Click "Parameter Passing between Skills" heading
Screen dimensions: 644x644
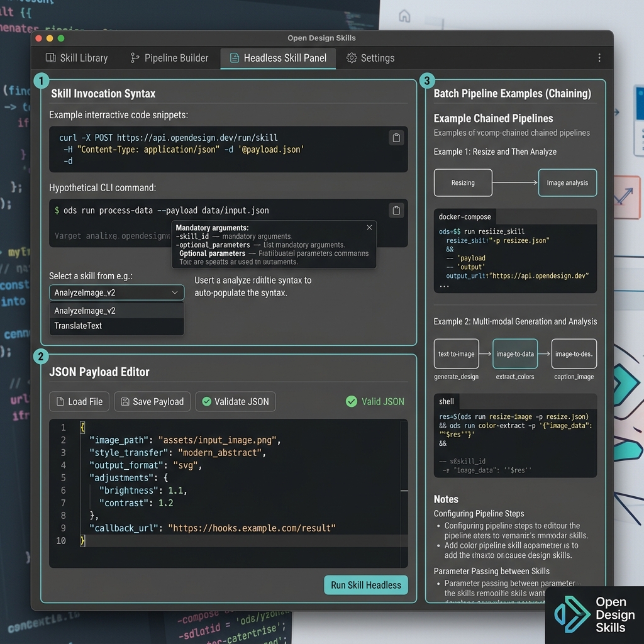491,571
